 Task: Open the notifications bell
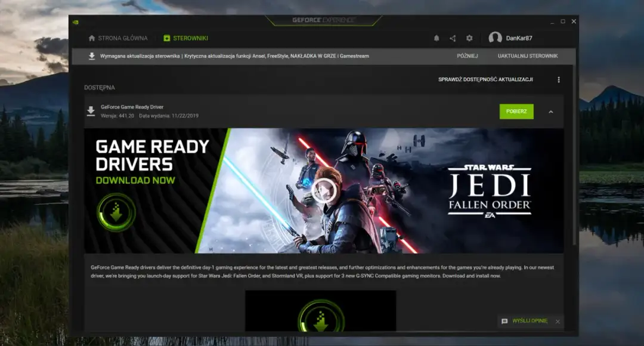[436, 38]
